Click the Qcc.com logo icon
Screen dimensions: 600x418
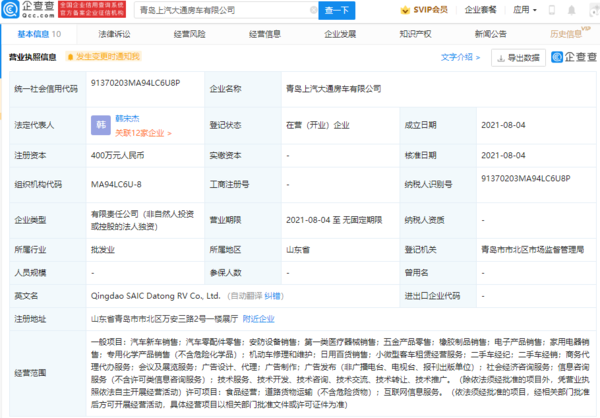(10, 10)
